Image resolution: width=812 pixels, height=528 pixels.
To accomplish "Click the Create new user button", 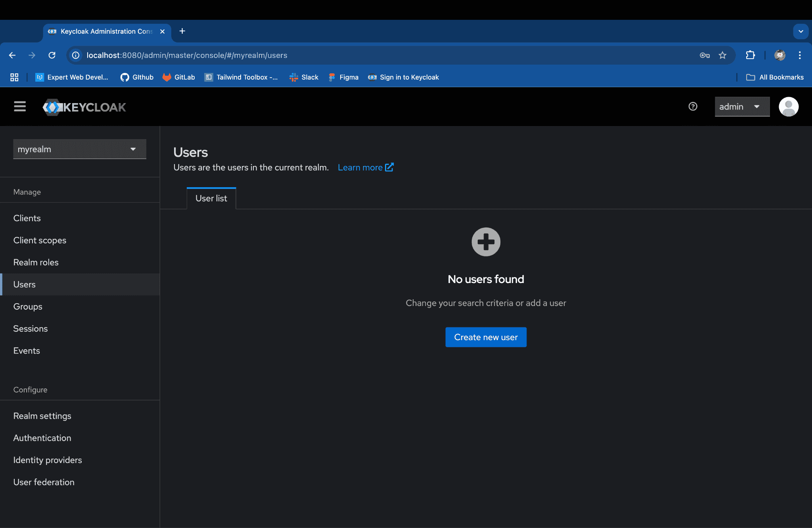I will tap(486, 337).
